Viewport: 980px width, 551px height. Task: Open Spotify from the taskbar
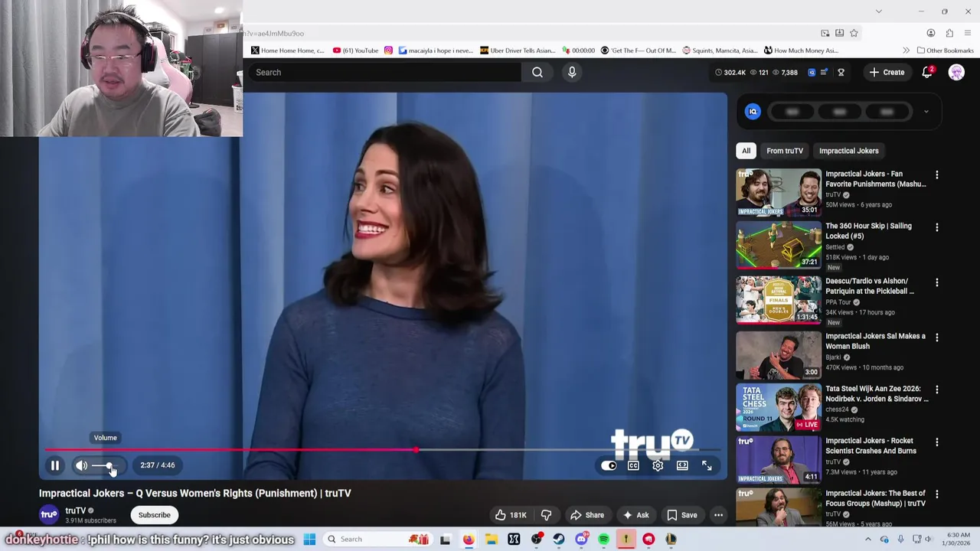pos(603,540)
